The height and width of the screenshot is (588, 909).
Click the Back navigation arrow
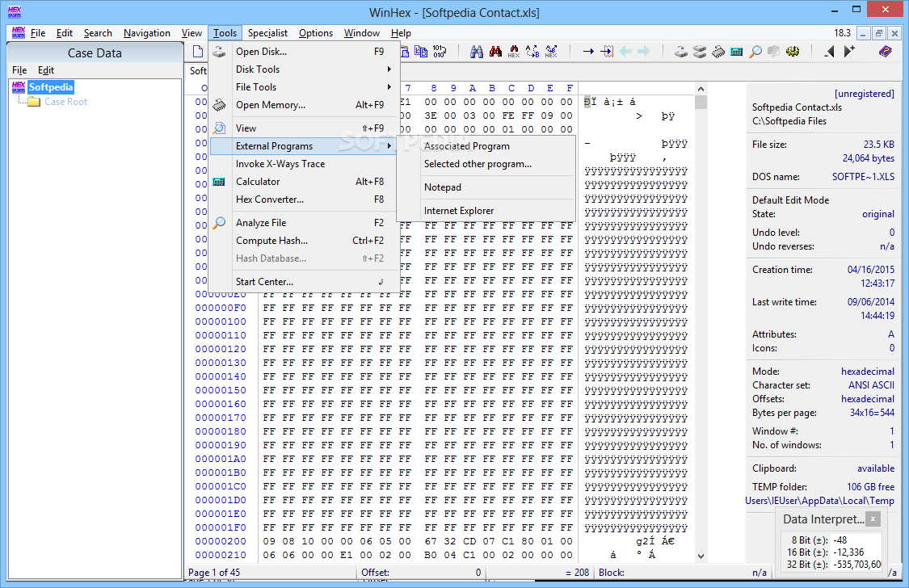[625, 52]
